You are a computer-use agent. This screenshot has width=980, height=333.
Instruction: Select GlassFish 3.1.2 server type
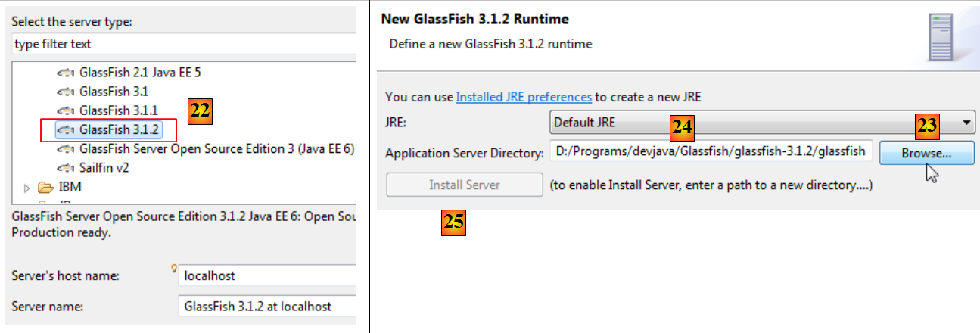(x=108, y=130)
